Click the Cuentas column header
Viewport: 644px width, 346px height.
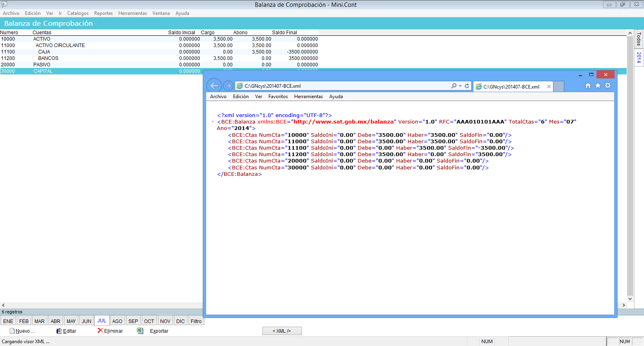(42, 33)
